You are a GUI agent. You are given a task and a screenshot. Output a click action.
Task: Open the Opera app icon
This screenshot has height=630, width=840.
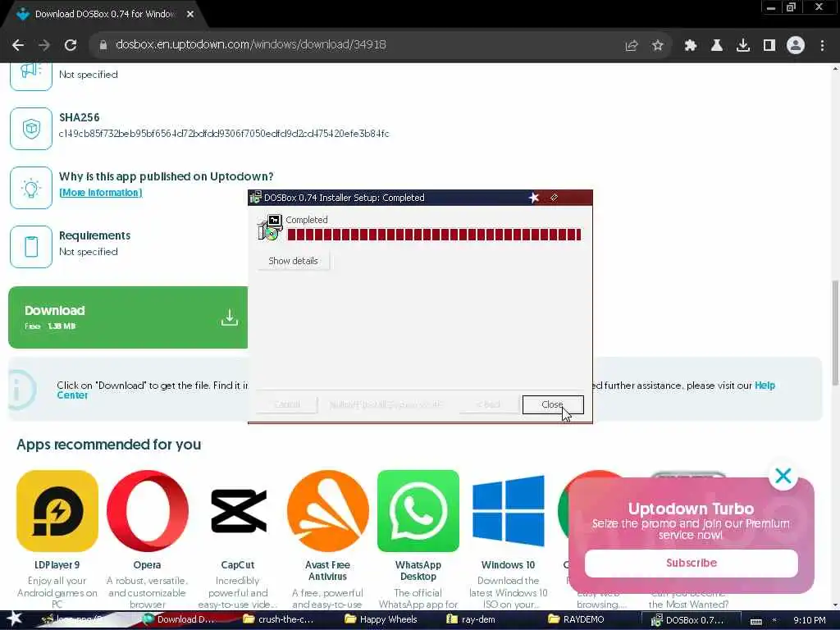coord(148,511)
